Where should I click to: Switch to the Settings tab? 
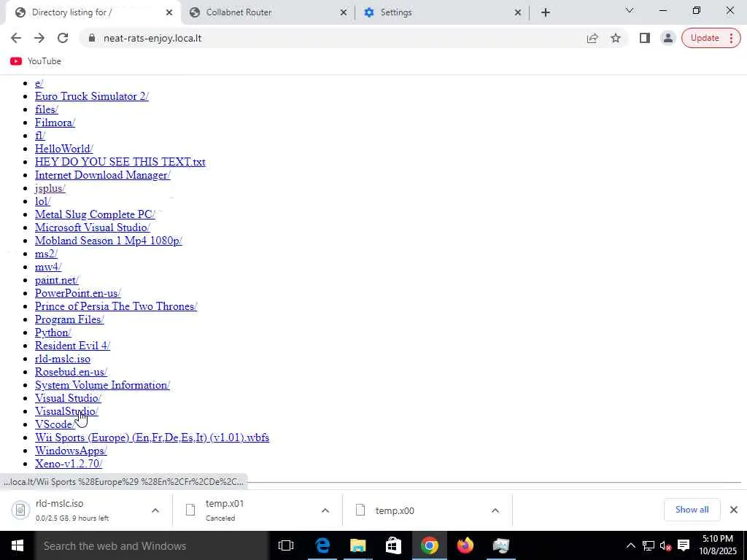pos(442,12)
